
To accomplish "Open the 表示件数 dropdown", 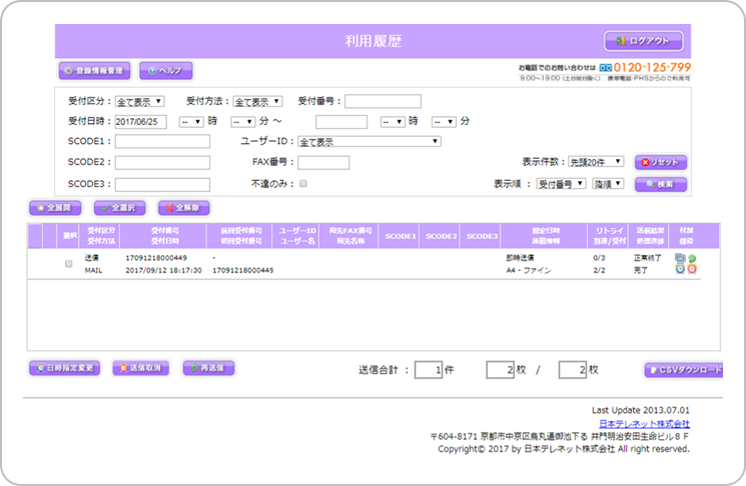I will tap(596, 161).
